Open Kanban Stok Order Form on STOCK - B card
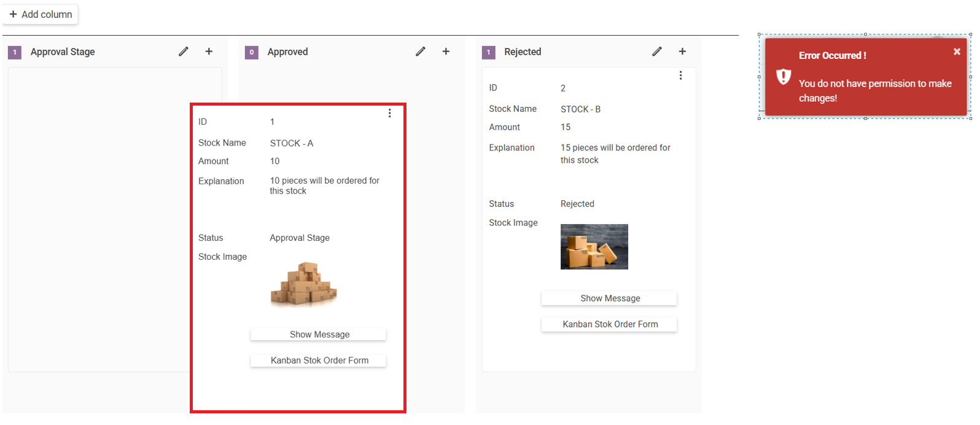 (x=609, y=324)
